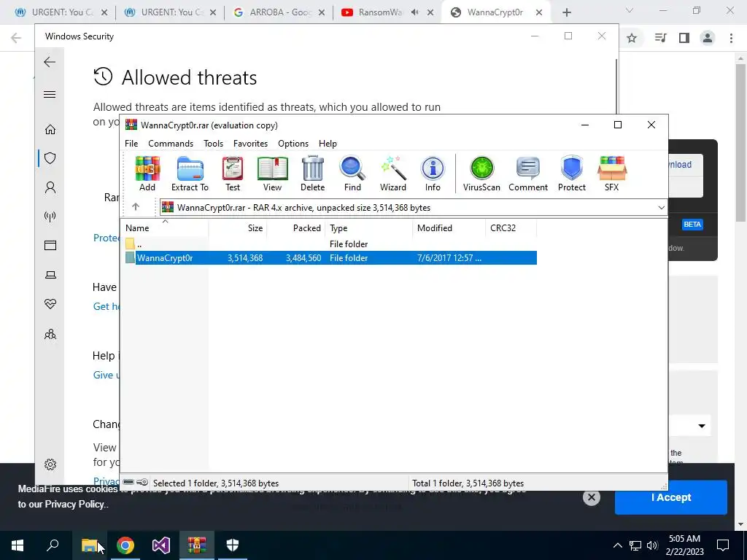Image resolution: width=747 pixels, height=560 pixels.
Task: Go up one folder level in WinRAR
Action: point(136,206)
